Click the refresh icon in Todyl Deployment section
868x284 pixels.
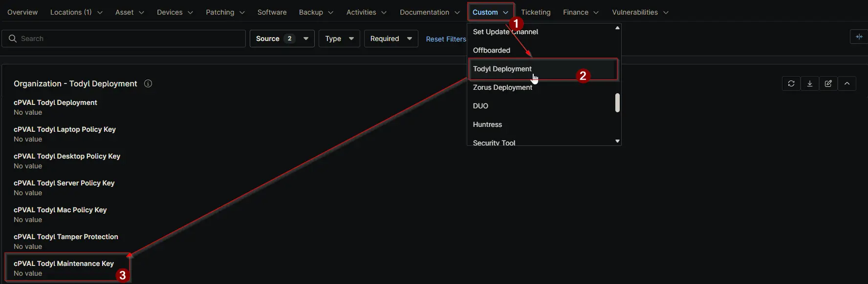pyautogui.click(x=791, y=83)
